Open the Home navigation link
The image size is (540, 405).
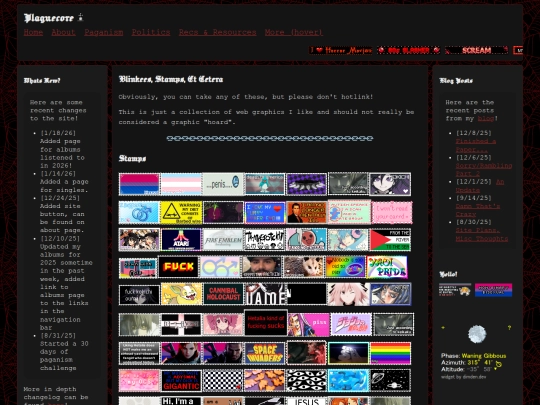coord(33,32)
